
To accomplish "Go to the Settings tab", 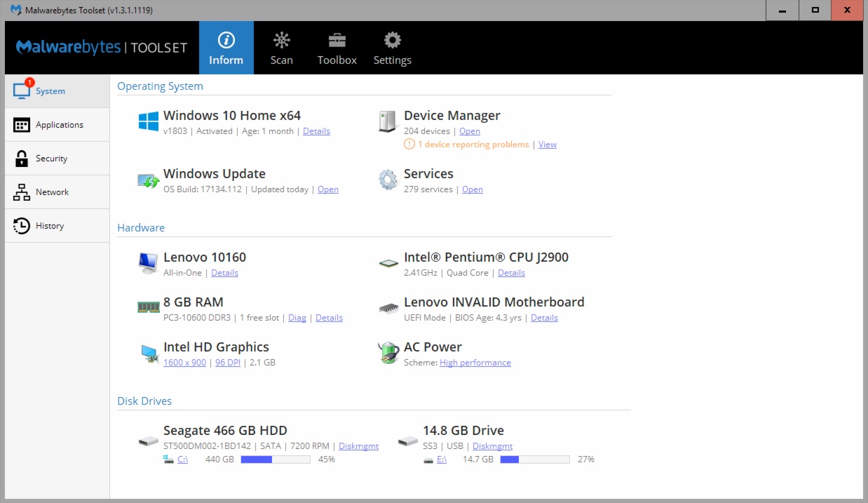I will coord(392,48).
